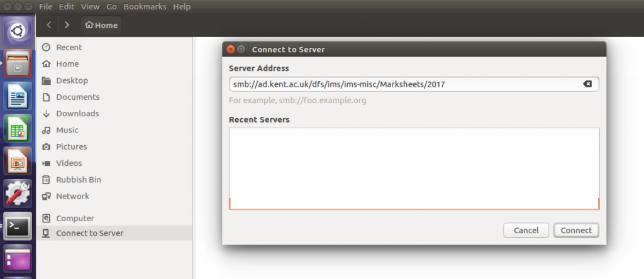Open the Edit menu
644x279 pixels.
click(x=66, y=7)
